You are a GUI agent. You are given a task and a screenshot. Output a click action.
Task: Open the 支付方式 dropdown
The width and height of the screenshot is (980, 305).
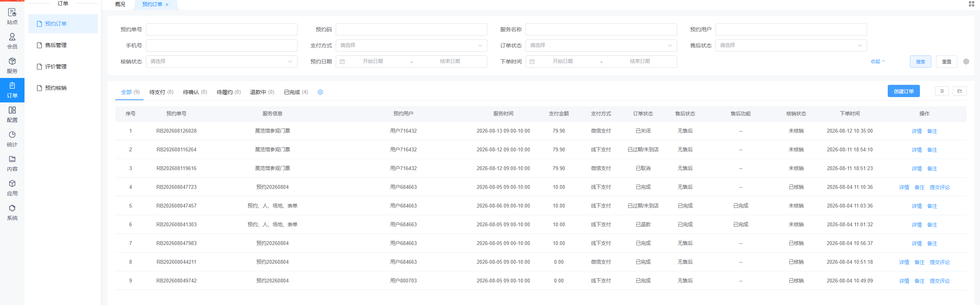click(x=411, y=45)
